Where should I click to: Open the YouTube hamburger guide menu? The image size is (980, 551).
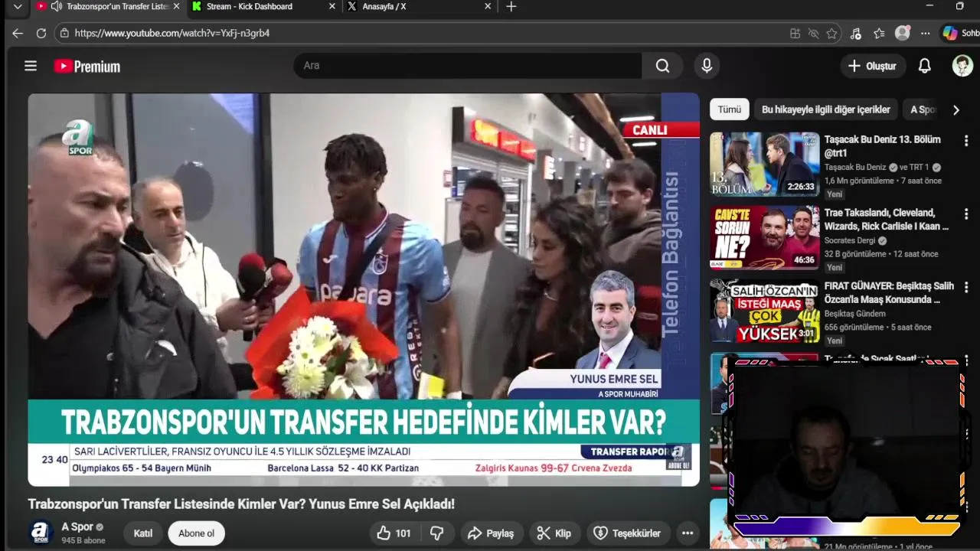[x=31, y=66]
